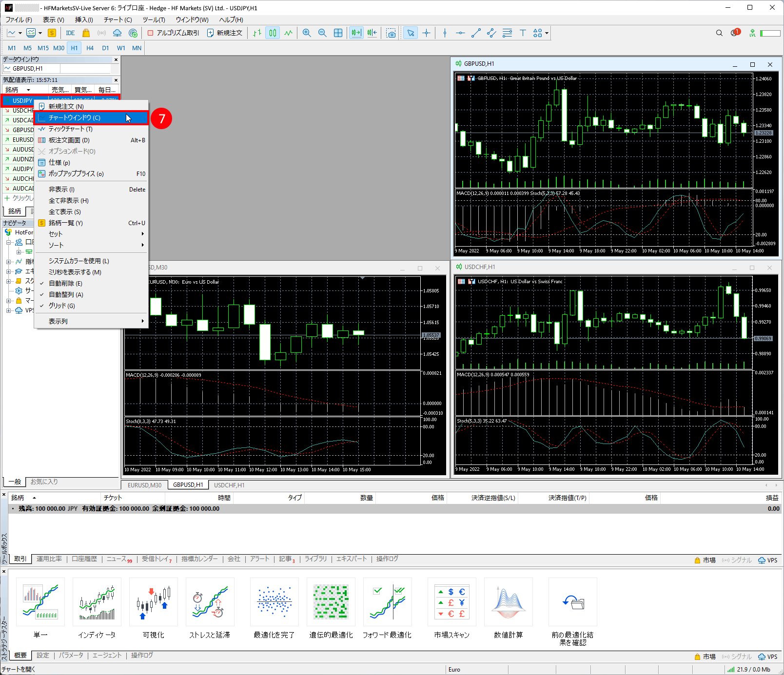This screenshot has height=675, width=784.
Task: Toggle 自動削除 (E) checked option
Action: tap(65, 283)
